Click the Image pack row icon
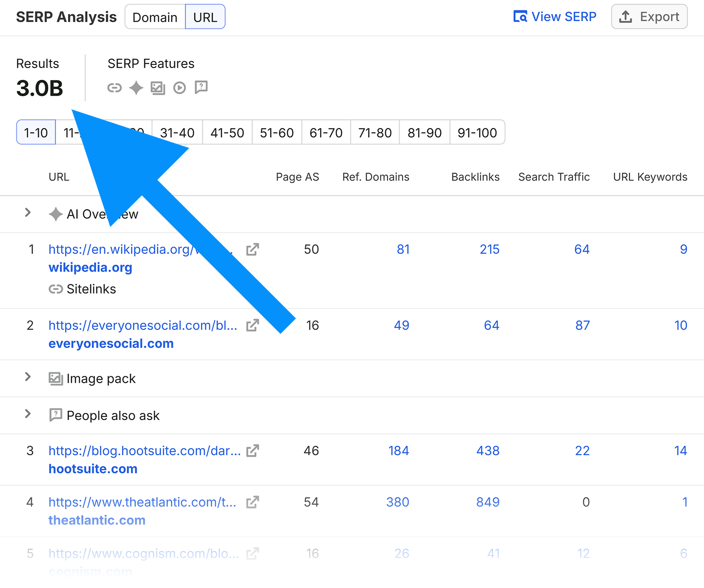Screen dimensions: 704x588 pos(56,378)
